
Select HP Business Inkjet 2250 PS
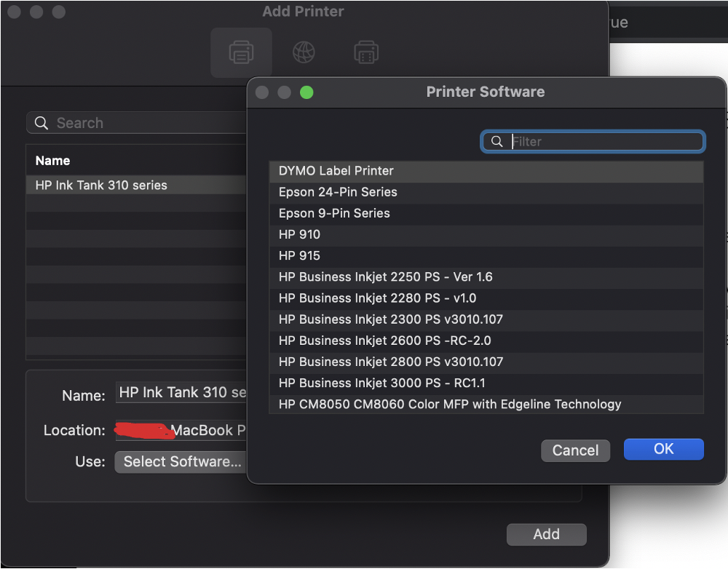tap(486, 277)
